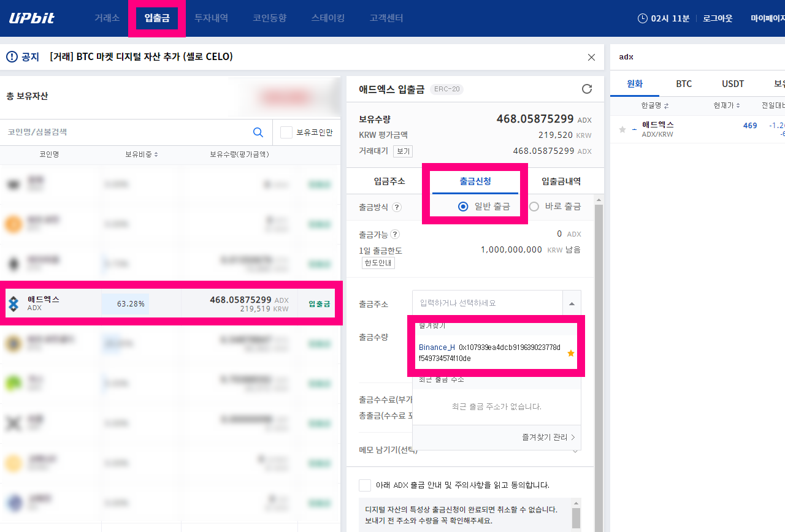Open the 코인동향 menu
Viewport: 785px width, 532px height.
[x=269, y=18]
